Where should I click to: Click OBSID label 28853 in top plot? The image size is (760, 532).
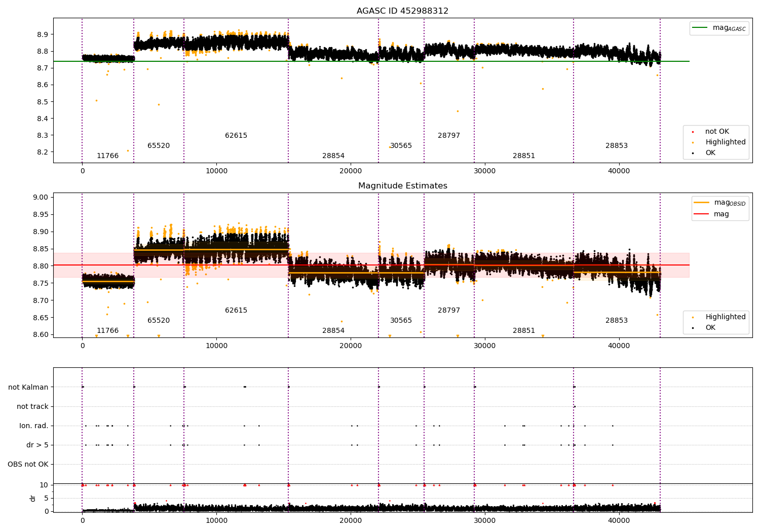[x=617, y=146]
